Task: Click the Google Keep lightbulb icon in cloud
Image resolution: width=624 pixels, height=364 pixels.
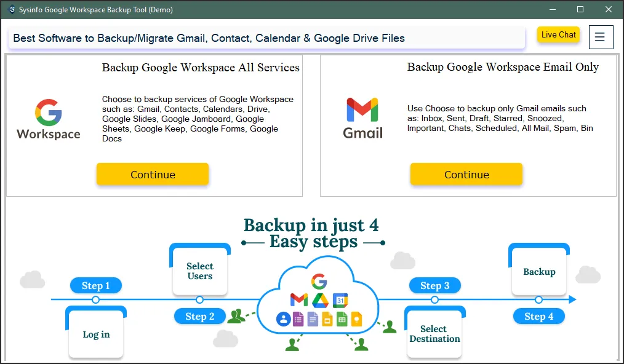Action: coord(356,319)
